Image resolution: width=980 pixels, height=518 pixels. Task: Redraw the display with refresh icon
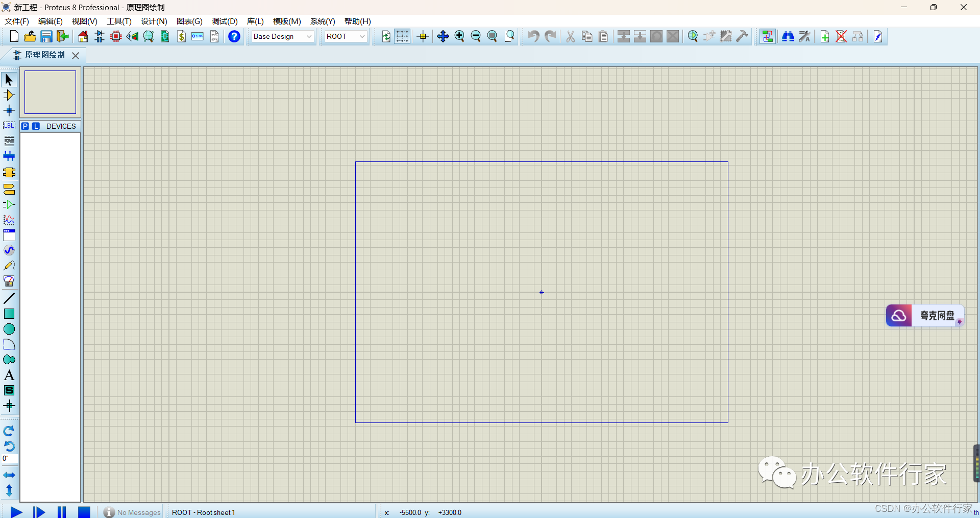[386, 36]
